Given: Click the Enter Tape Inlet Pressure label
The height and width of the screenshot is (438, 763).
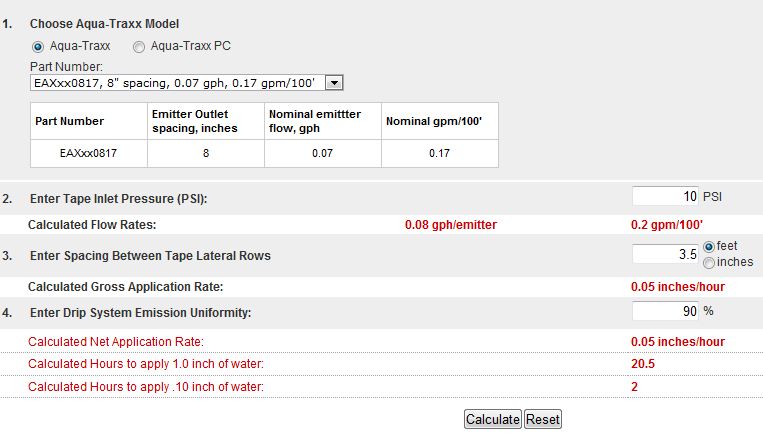Looking at the screenshot, I should [118, 199].
